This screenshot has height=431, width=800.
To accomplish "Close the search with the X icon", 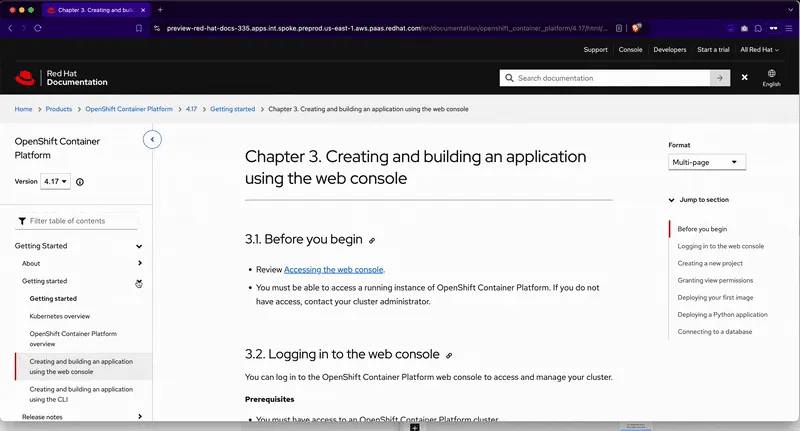I will pos(744,78).
